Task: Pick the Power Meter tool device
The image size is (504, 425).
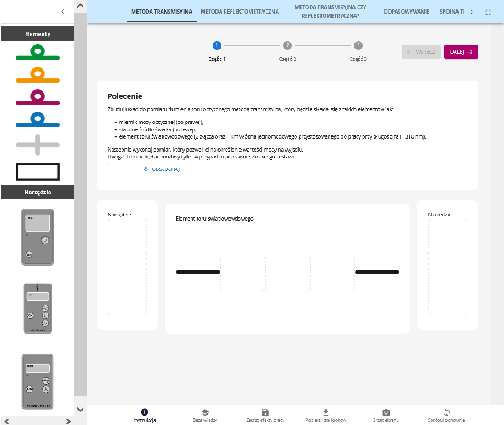Action: coord(37,382)
